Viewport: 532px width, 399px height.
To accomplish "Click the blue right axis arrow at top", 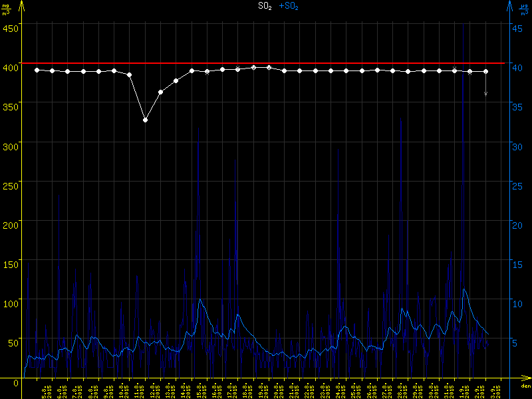I will (x=509, y=5).
